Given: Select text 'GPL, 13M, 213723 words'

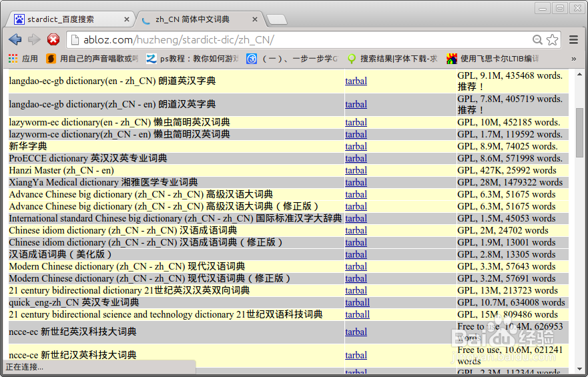Looking at the screenshot, I should (508, 290).
